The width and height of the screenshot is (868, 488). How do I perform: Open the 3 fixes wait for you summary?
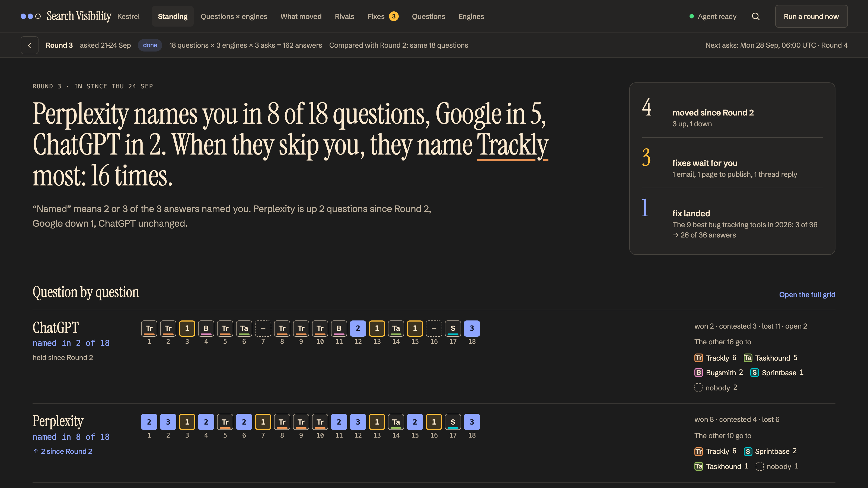click(x=732, y=163)
